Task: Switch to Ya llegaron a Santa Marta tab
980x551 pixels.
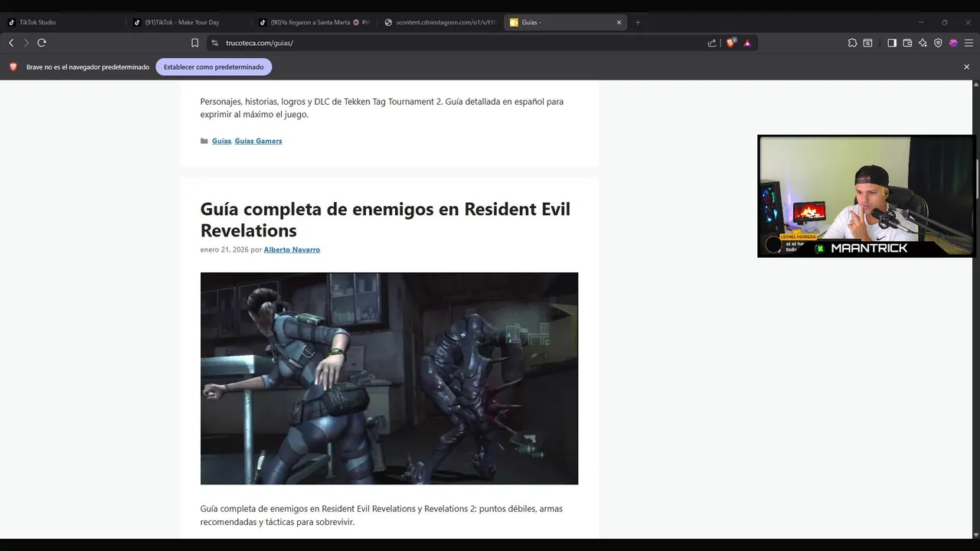Action: click(x=315, y=22)
